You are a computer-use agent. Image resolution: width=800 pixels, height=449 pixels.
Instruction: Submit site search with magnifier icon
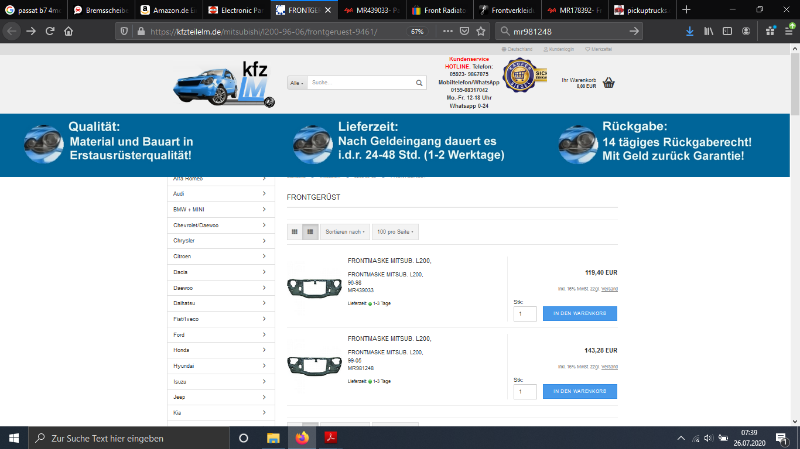click(419, 83)
